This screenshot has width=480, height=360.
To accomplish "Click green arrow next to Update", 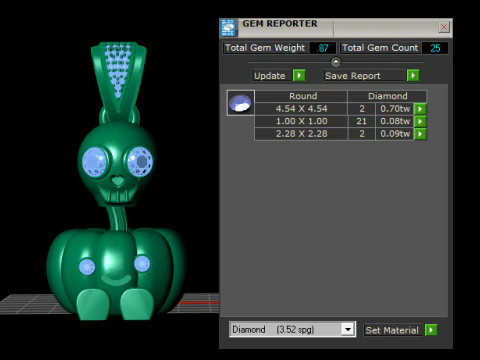I will [299, 76].
